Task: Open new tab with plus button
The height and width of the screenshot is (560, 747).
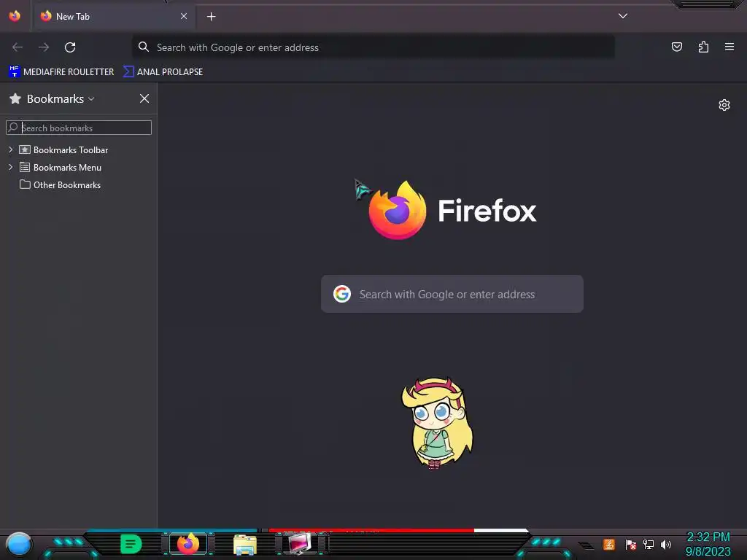Action: [211, 17]
